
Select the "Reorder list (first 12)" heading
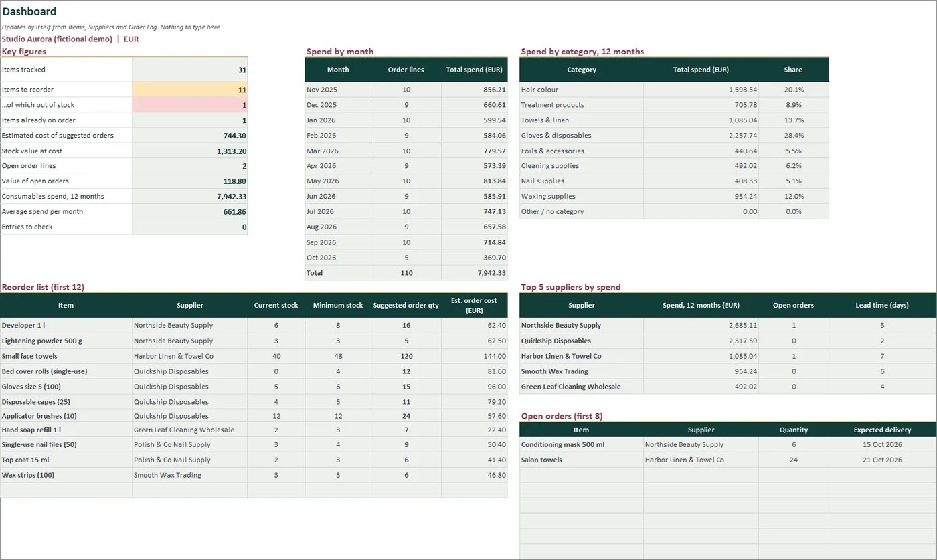coord(43,288)
